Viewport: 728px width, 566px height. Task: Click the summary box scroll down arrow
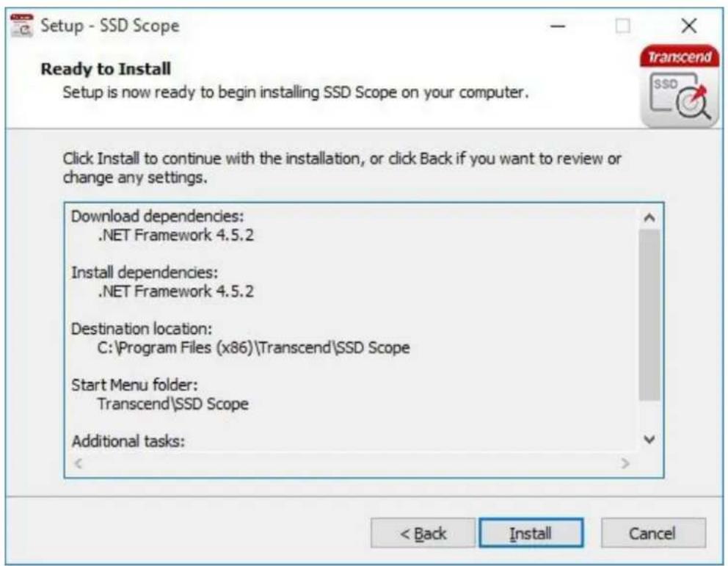click(649, 439)
